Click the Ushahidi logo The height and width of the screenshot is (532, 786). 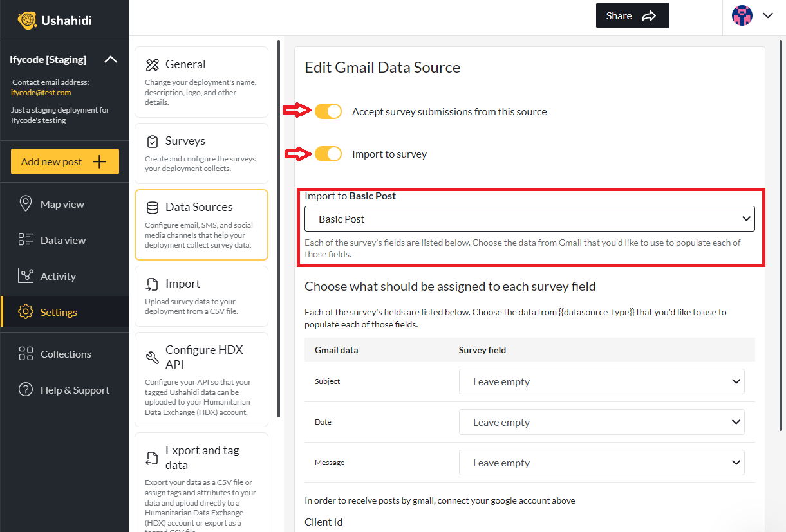click(26, 20)
